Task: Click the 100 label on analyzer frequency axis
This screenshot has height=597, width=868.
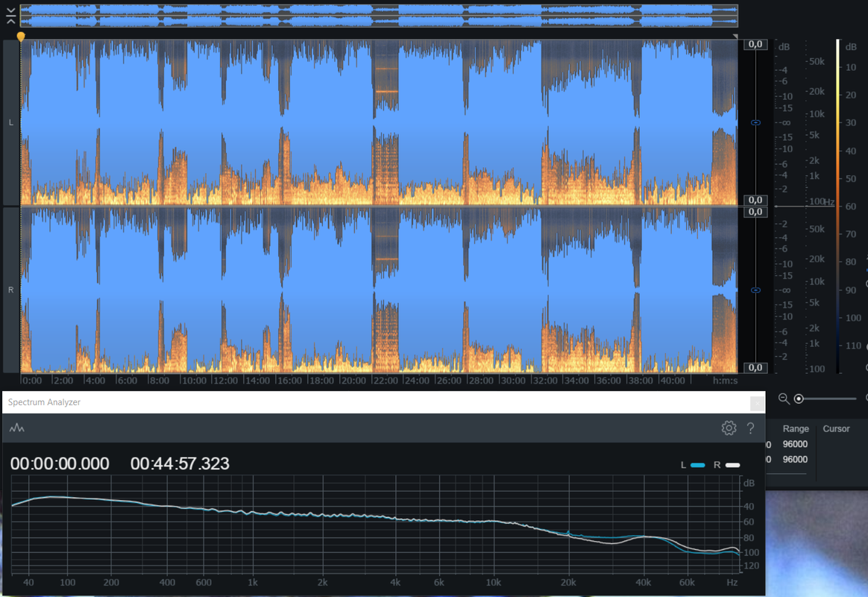Action: click(68, 583)
